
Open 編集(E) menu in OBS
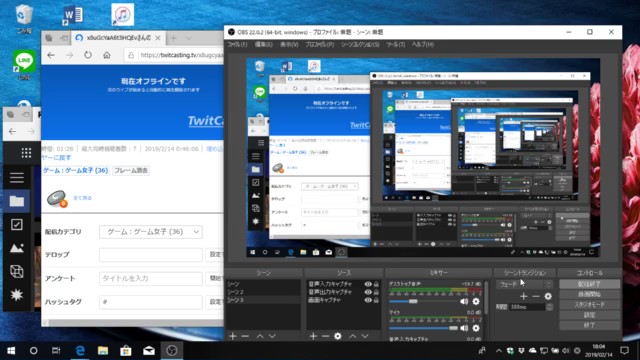[263, 44]
